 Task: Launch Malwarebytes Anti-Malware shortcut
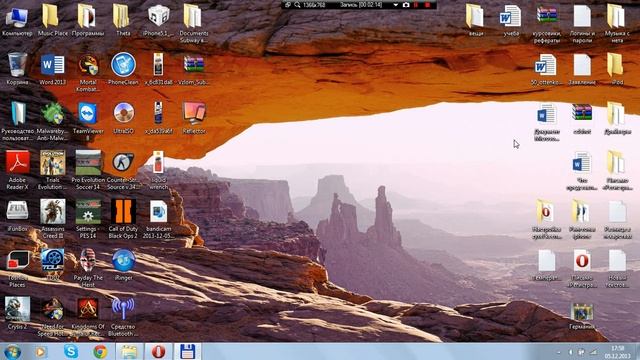[52, 121]
